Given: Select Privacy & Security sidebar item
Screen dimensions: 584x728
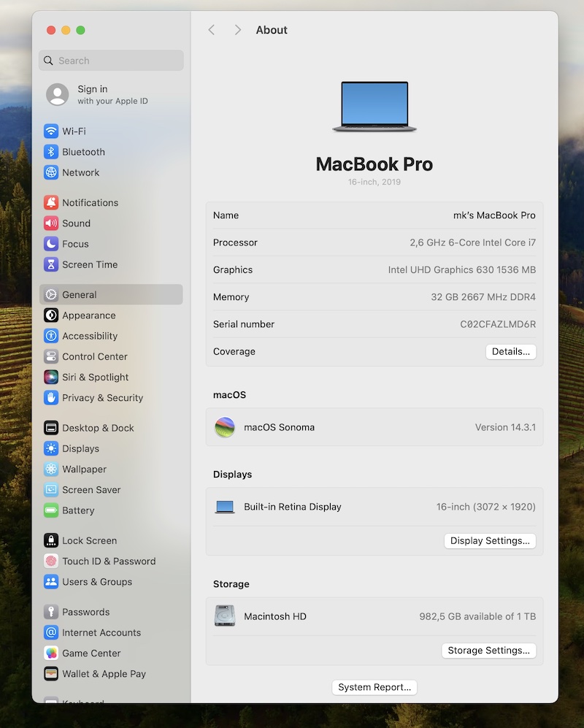Looking at the screenshot, I should tap(102, 398).
